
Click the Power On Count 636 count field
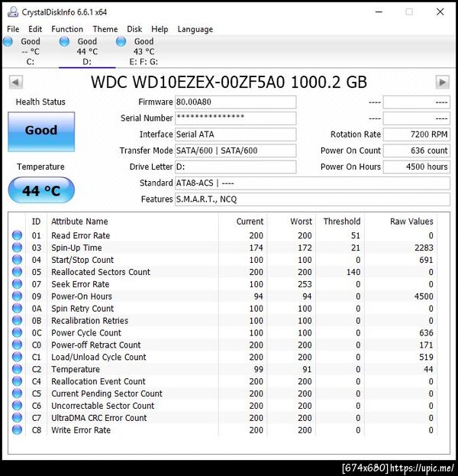[417, 151]
